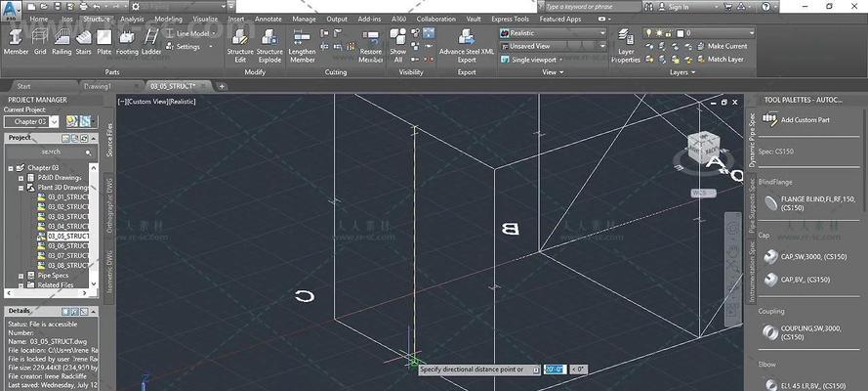Click Add Custom Part in tool palette

coord(805,119)
